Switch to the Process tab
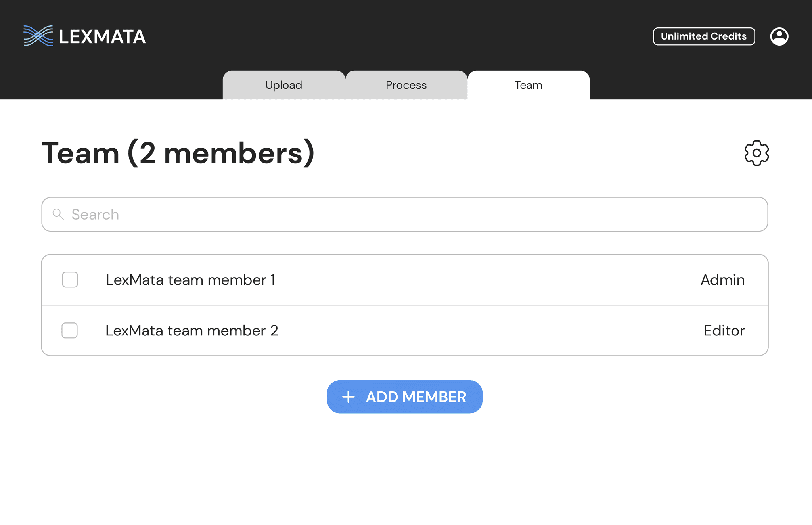The image size is (812, 525). 406,85
